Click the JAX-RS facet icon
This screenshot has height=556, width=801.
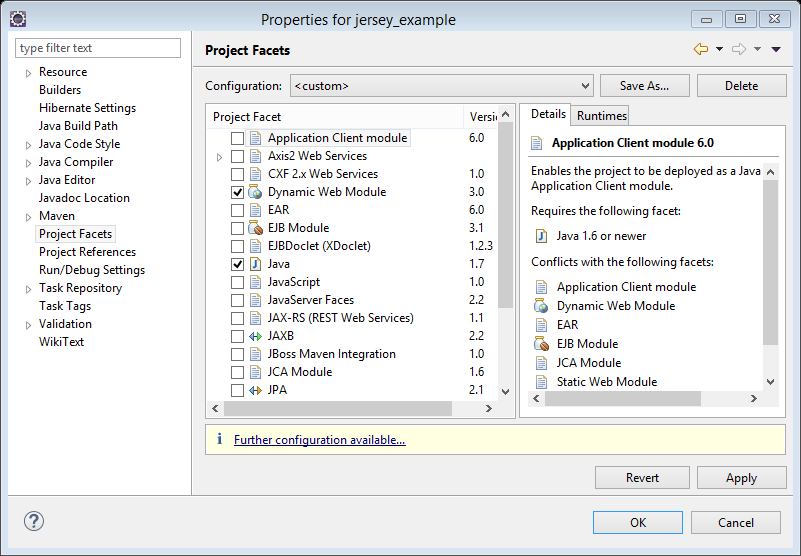click(255, 318)
